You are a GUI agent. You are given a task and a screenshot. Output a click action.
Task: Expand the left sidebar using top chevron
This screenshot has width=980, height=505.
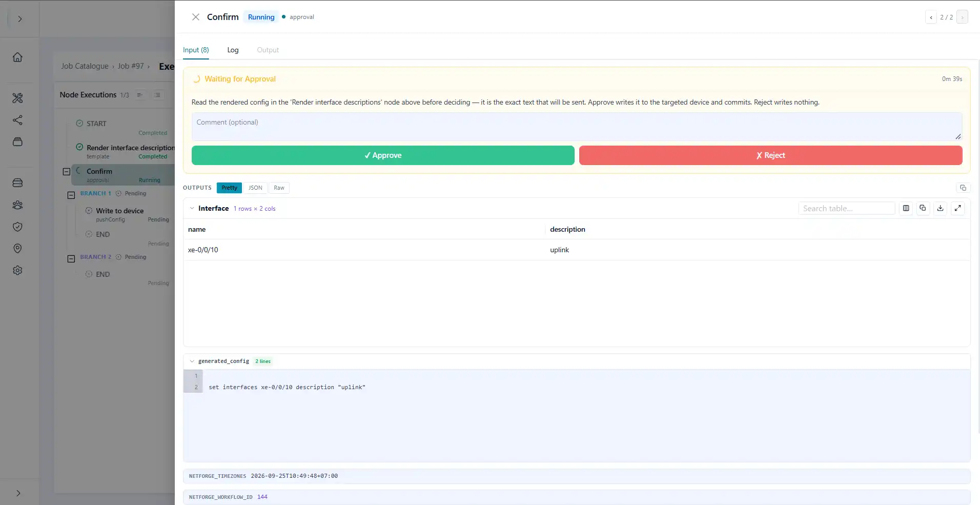point(19,19)
